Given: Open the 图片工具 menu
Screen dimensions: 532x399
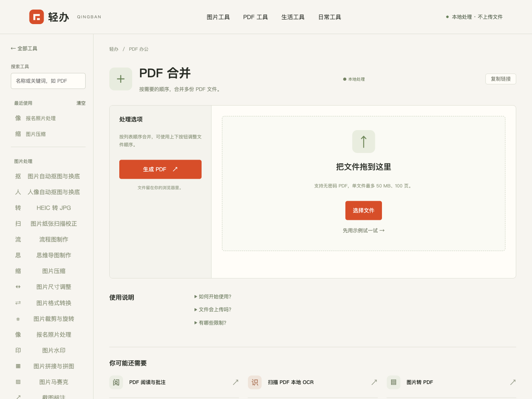Looking at the screenshot, I should pyautogui.click(x=218, y=17).
